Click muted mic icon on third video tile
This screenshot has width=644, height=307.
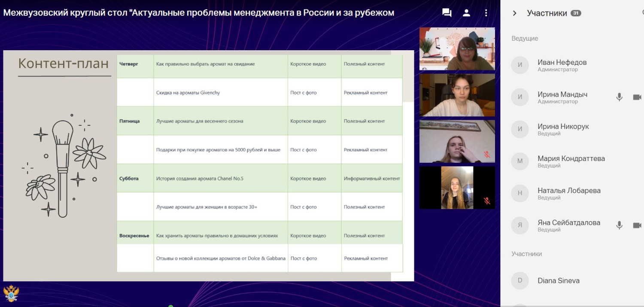[x=487, y=155]
